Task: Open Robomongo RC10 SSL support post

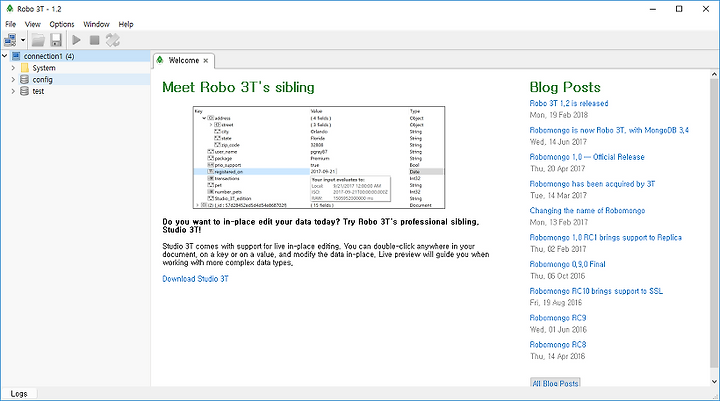Action: [x=596, y=291]
